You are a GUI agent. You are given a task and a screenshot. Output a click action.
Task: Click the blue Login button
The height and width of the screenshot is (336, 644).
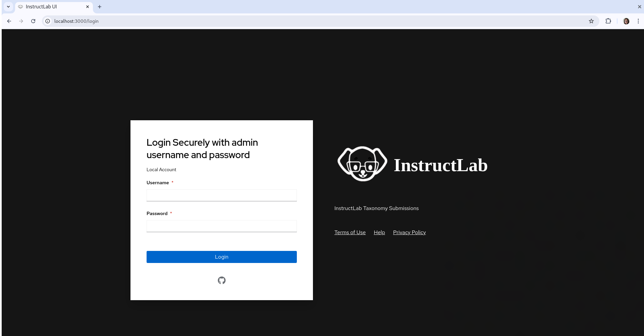(221, 257)
